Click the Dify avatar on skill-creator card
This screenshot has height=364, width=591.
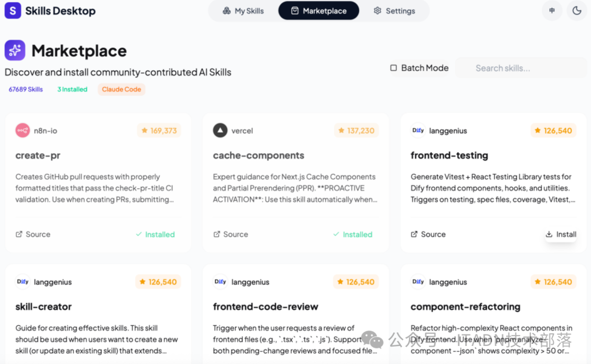[x=22, y=282]
